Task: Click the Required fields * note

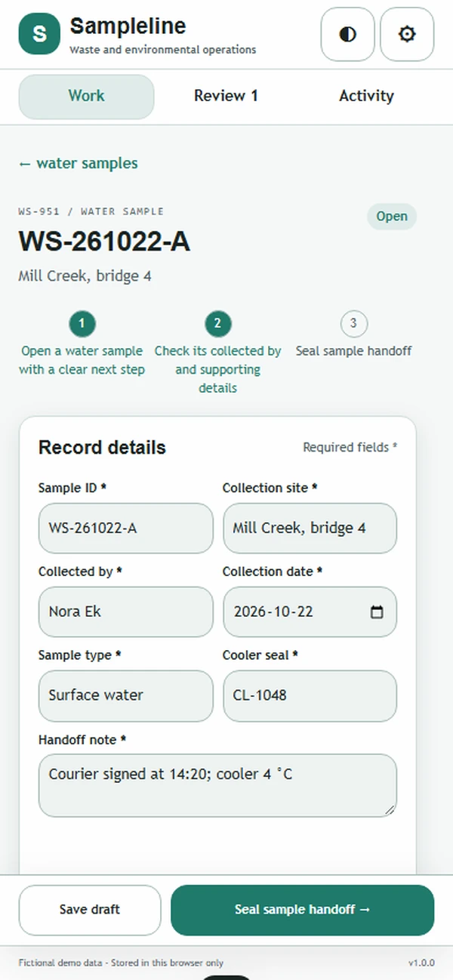Action: click(x=350, y=447)
